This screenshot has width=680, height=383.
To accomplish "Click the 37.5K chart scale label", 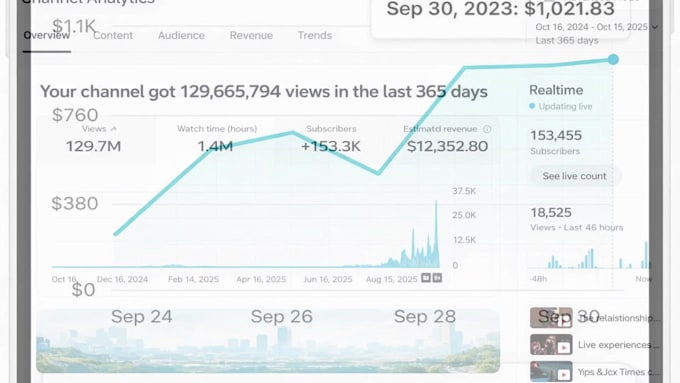I will [x=464, y=191].
